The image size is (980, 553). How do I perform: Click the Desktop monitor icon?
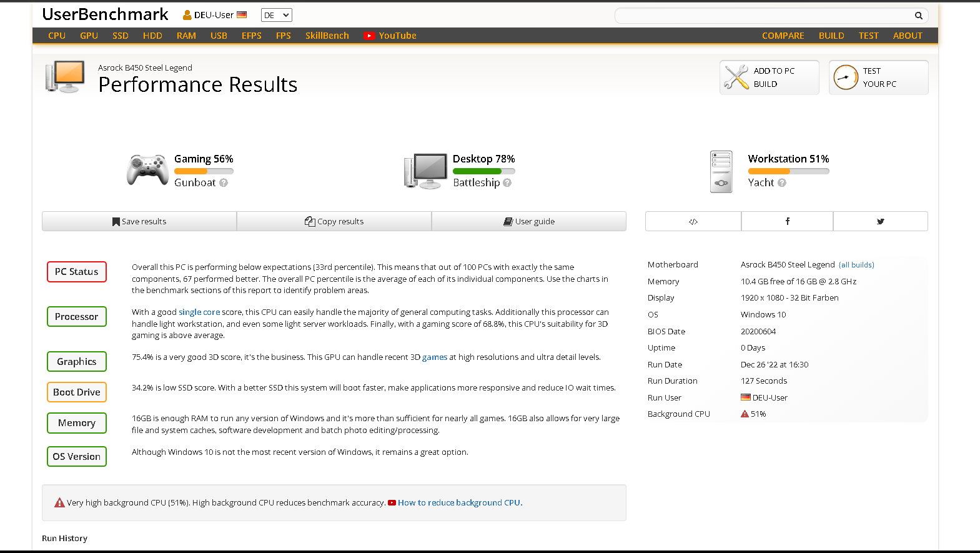(x=425, y=171)
